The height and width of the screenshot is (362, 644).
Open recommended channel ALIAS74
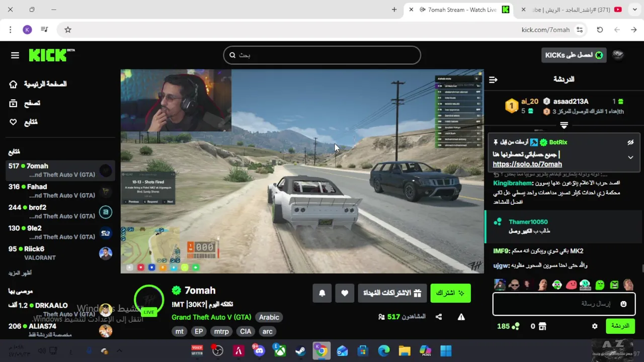click(60, 330)
